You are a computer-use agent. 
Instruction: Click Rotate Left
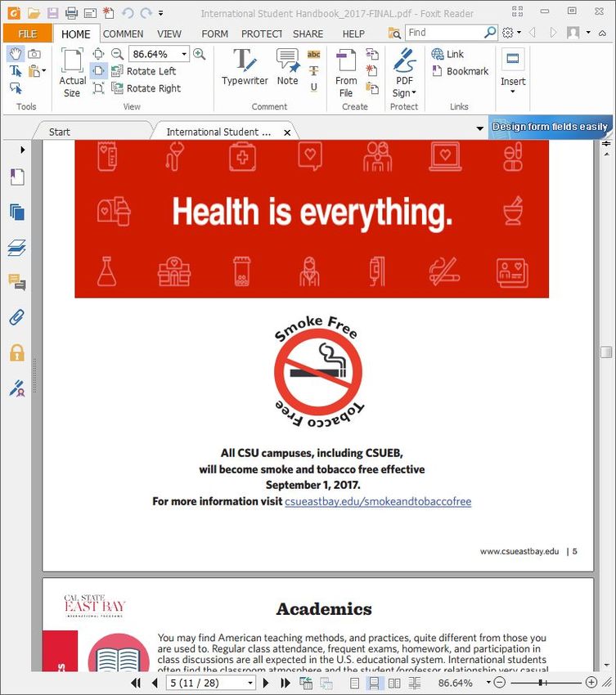pyautogui.click(x=144, y=71)
